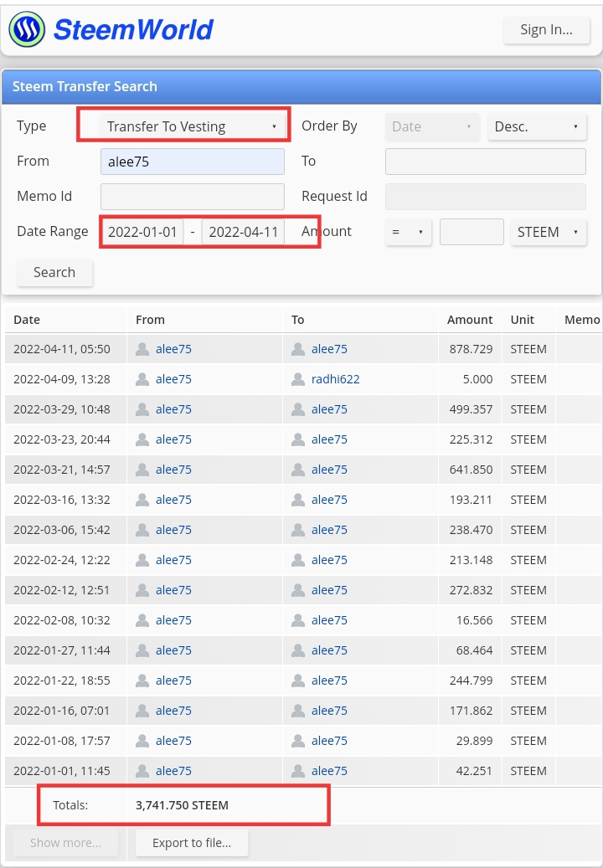Open alee75 To link in 2022-03-29 row
The height and width of the screenshot is (868, 603).
point(329,409)
